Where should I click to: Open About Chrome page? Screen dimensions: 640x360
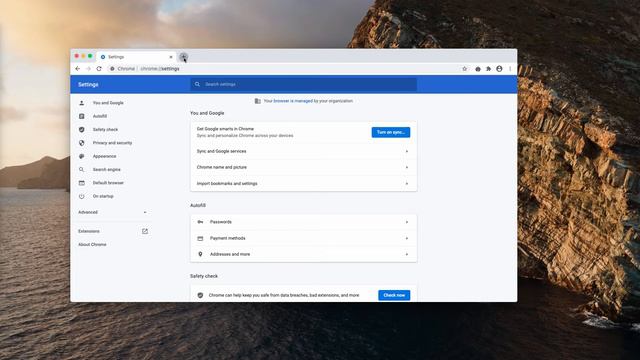click(x=92, y=244)
